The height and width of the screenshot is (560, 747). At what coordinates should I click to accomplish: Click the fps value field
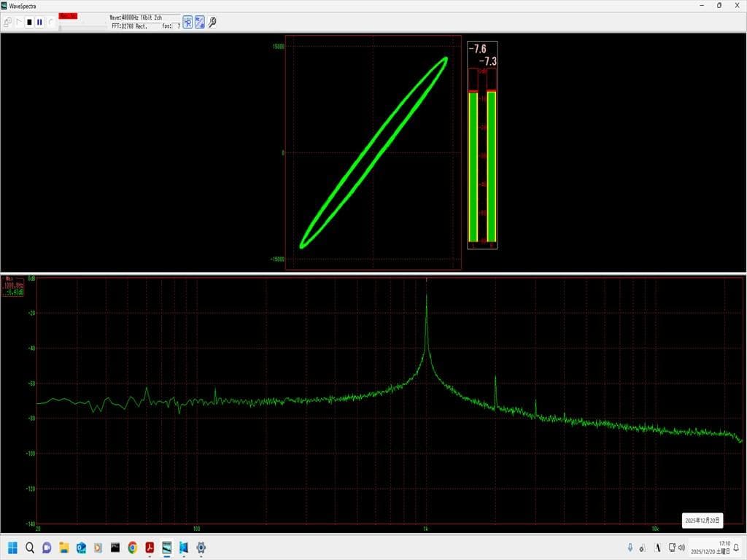tap(177, 26)
